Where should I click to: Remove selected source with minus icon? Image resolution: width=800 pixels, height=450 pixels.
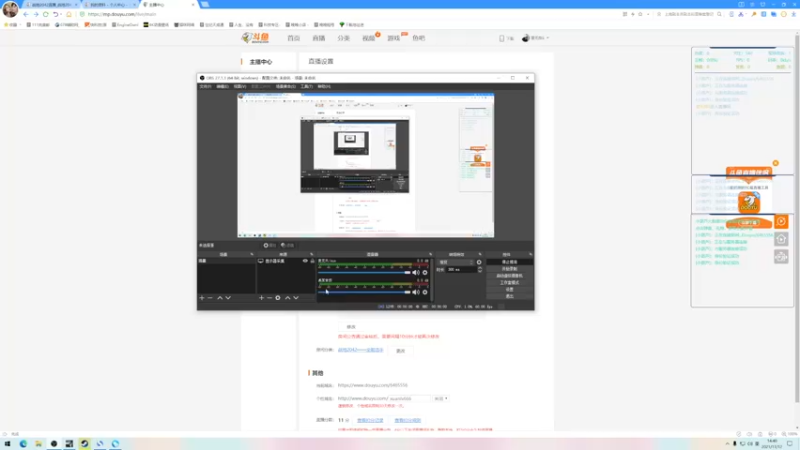(269, 297)
